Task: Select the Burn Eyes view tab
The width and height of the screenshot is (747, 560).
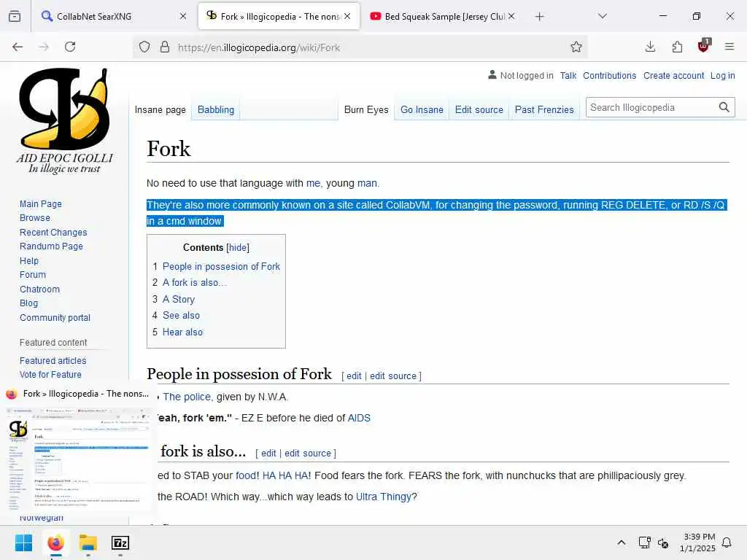Action: tap(366, 109)
